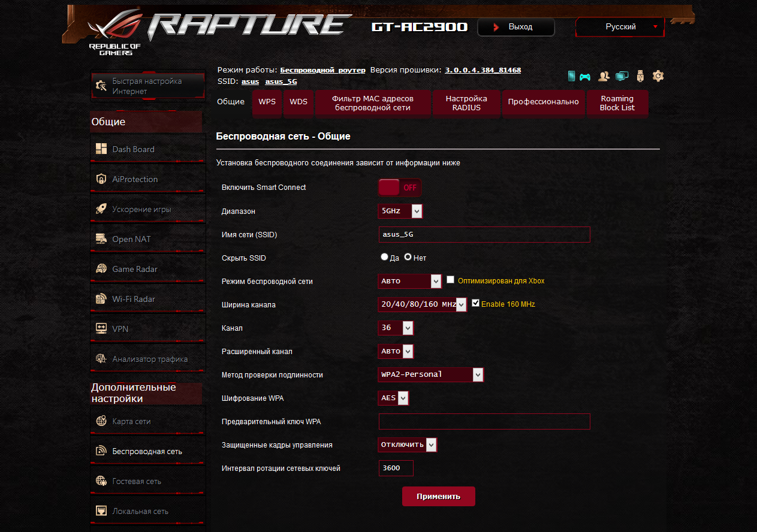Click Интервал ротации сетевых ключей field
Viewport: 757px width, 532px height.
tap(396, 468)
